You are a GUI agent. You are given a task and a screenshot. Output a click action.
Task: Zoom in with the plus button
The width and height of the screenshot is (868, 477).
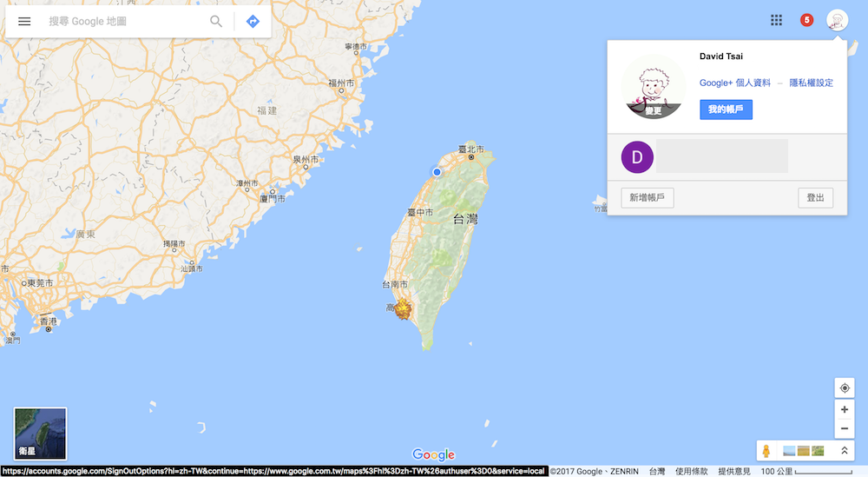pyautogui.click(x=845, y=409)
